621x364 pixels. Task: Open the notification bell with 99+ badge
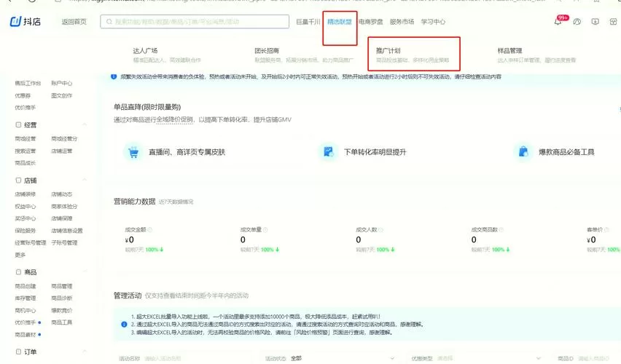(x=558, y=22)
